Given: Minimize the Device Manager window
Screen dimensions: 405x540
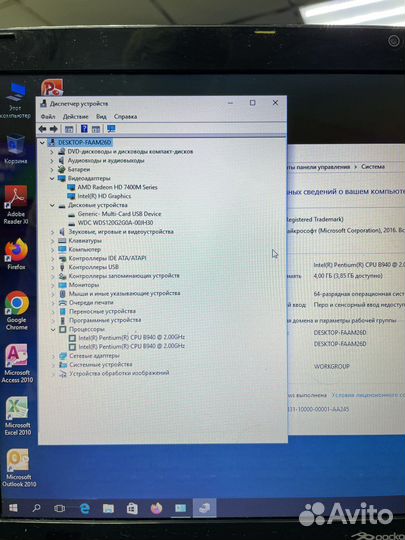Looking at the screenshot, I should point(230,103).
